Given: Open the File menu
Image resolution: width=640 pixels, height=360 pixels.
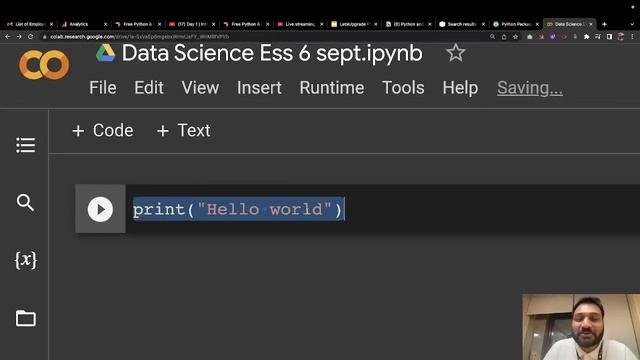Looking at the screenshot, I should 103,88.
